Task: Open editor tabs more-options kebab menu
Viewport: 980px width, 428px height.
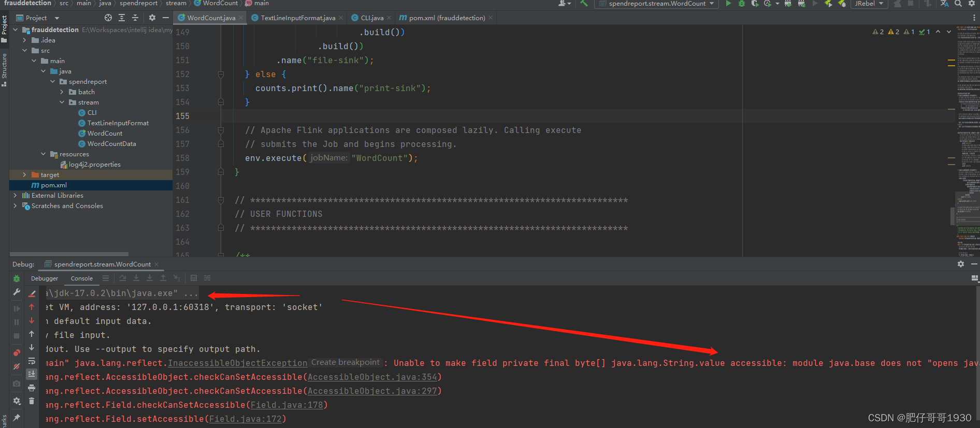Action: click(974, 18)
